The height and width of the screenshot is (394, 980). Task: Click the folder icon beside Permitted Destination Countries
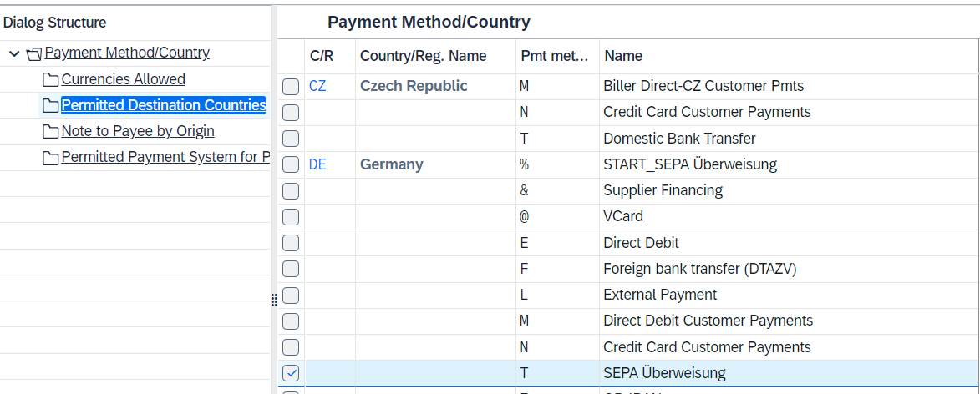point(51,105)
